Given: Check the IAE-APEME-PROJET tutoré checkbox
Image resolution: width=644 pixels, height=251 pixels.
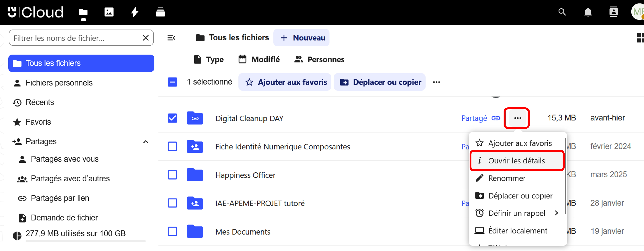Looking at the screenshot, I should [173, 203].
